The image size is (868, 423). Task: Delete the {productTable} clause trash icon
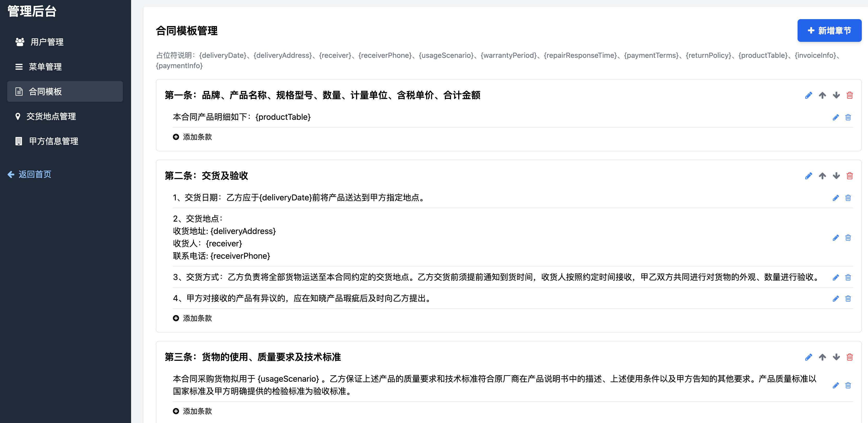(x=848, y=118)
